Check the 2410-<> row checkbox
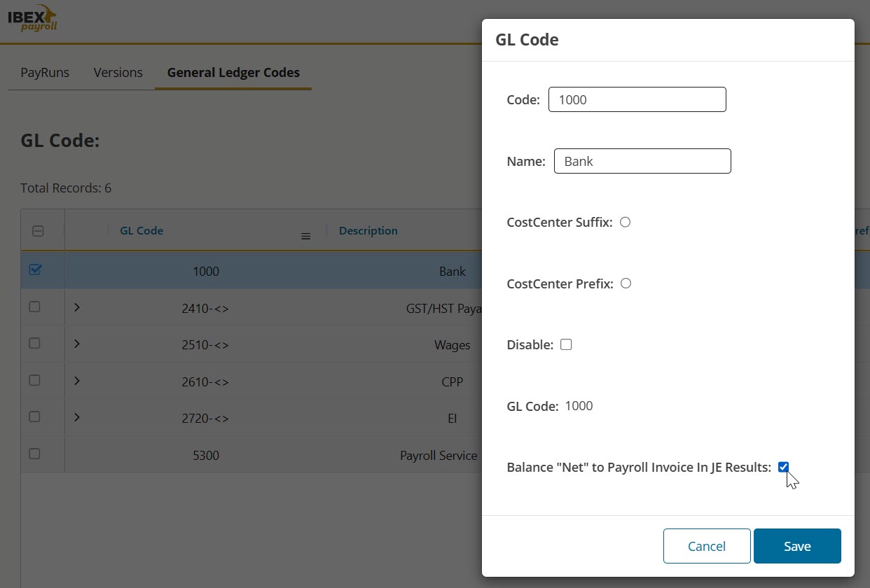The width and height of the screenshot is (870, 588). tap(34, 307)
